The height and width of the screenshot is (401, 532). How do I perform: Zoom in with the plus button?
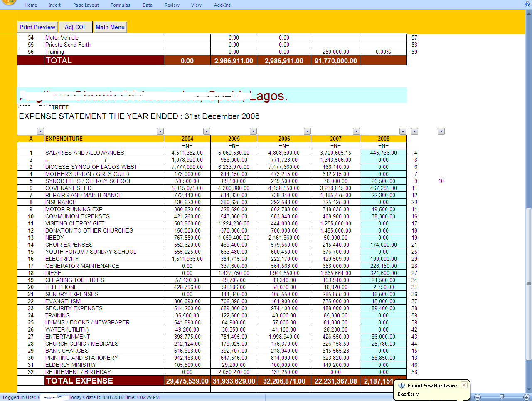[x=527, y=397]
